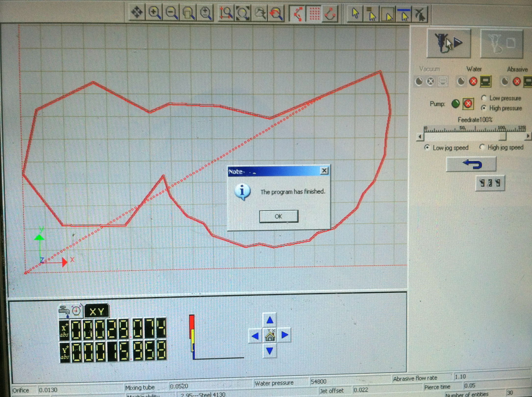Click the Feedrate slider handle
Image resolution: width=532 pixels, height=397 pixels.
pyautogui.click(x=502, y=136)
